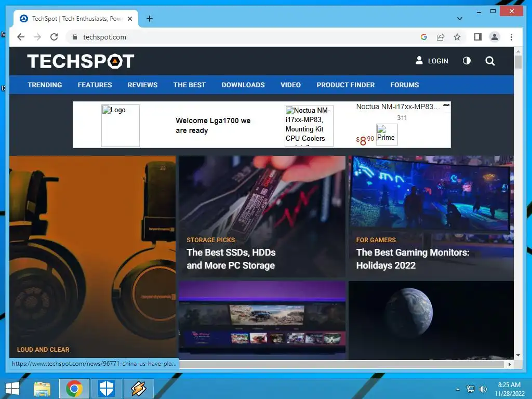Open the shield security app on taskbar
This screenshot has width=532, height=399.
(x=107, y=389)
